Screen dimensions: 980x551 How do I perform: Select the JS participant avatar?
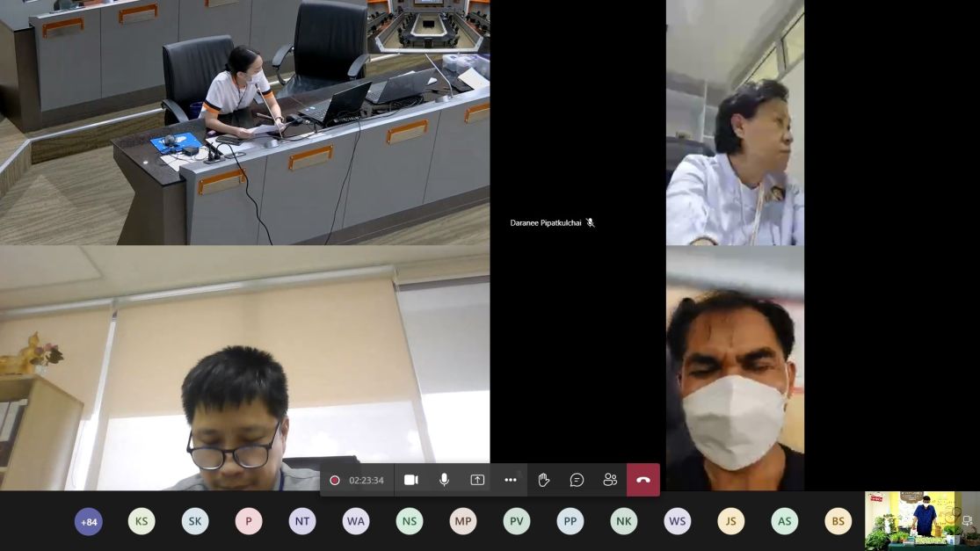[730, 522]
